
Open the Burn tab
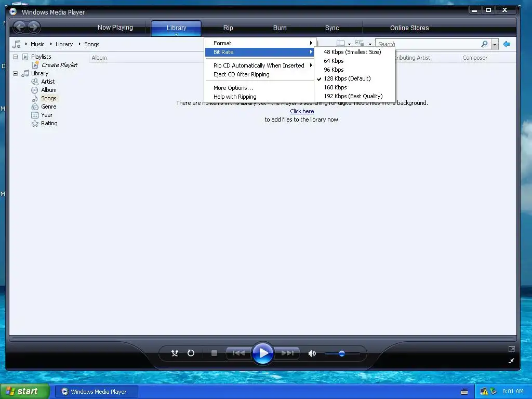[280, 28]
